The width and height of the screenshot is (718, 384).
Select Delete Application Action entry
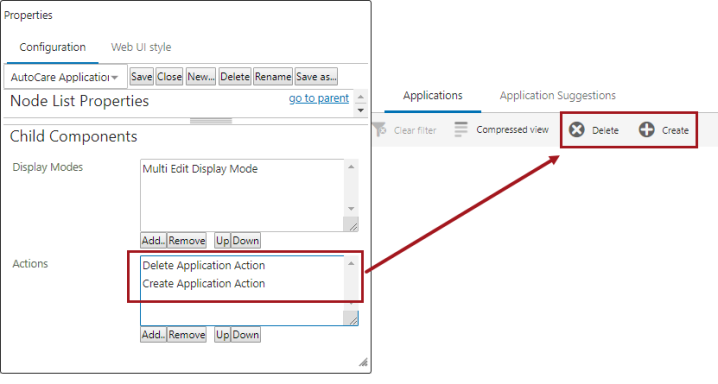click(x=204, y=265)
